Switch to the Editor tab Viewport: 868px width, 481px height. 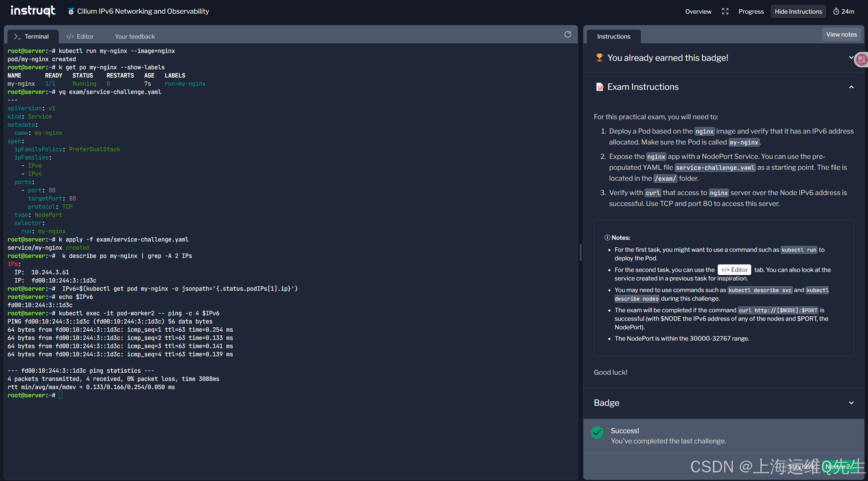(80, 37)
